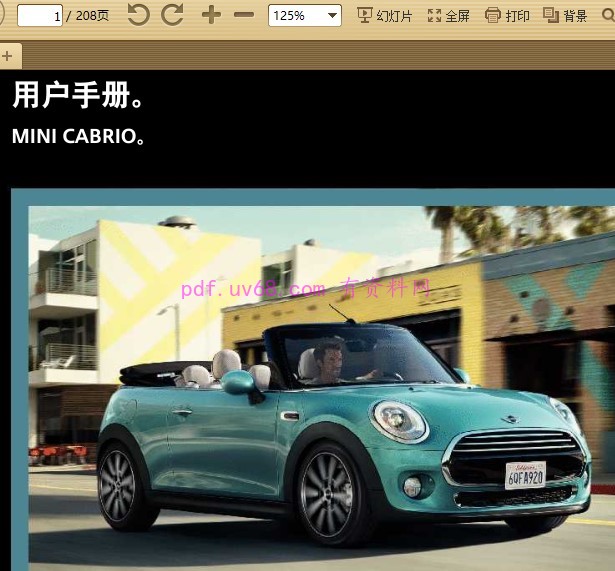Click the current page number field
Screen dimensions: 615x571
[40, 16]
